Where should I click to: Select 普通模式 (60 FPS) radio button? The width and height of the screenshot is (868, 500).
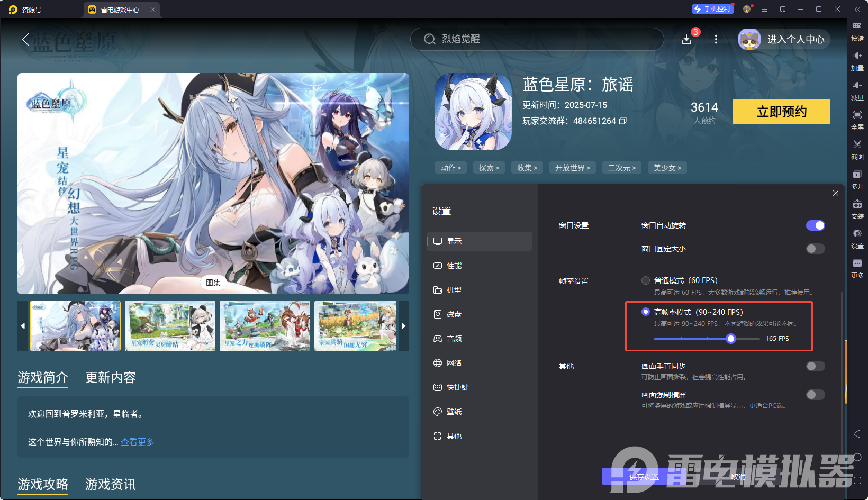click(x=646, y=280)
